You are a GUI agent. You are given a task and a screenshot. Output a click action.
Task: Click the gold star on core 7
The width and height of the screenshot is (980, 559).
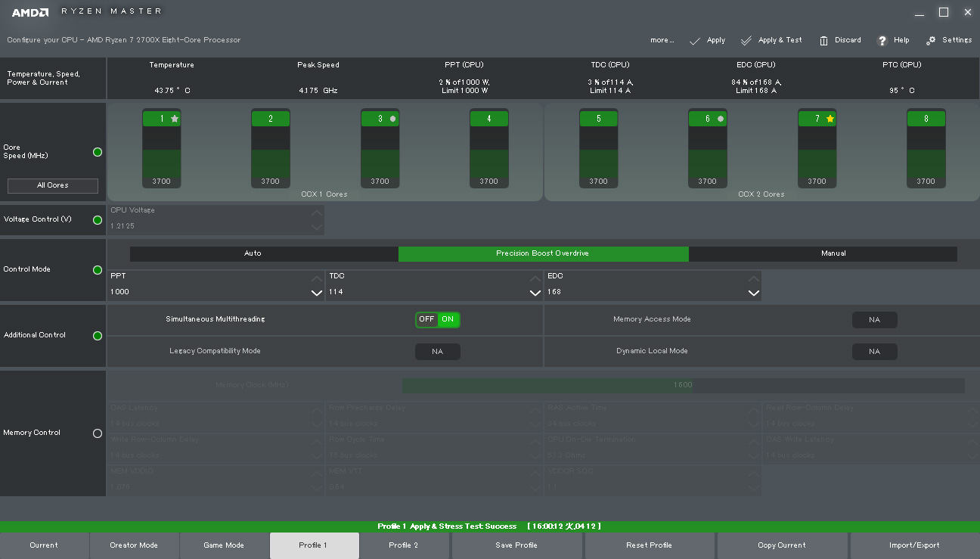(830, 119)
